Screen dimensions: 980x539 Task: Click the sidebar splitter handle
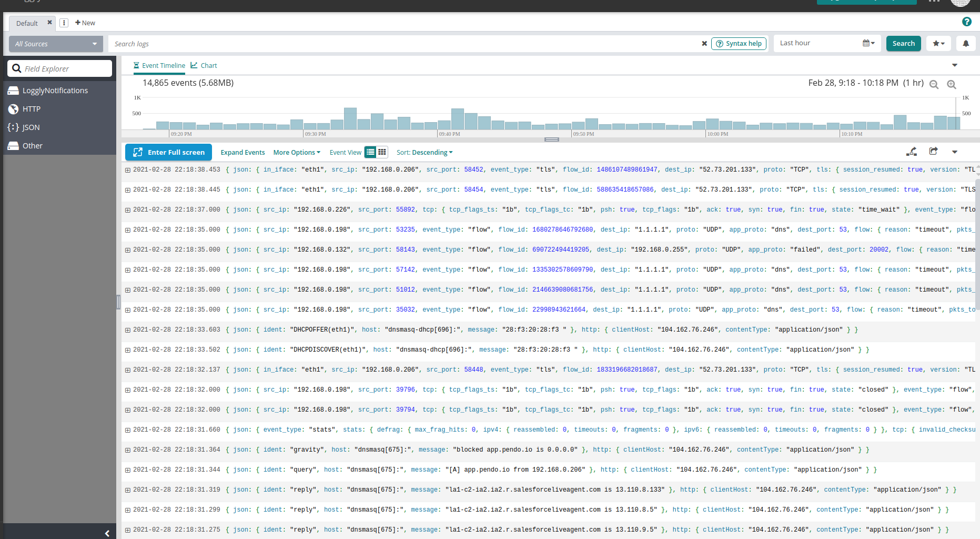118,302
